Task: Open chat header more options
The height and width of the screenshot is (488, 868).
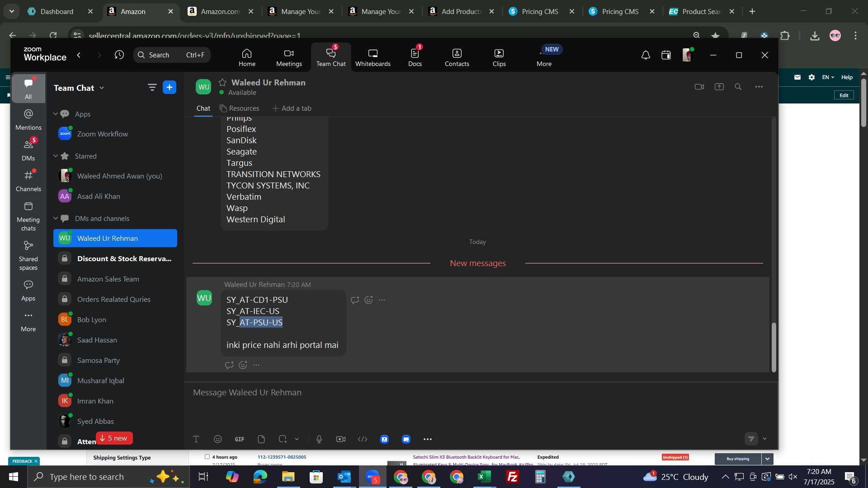Action: (759, 87)
